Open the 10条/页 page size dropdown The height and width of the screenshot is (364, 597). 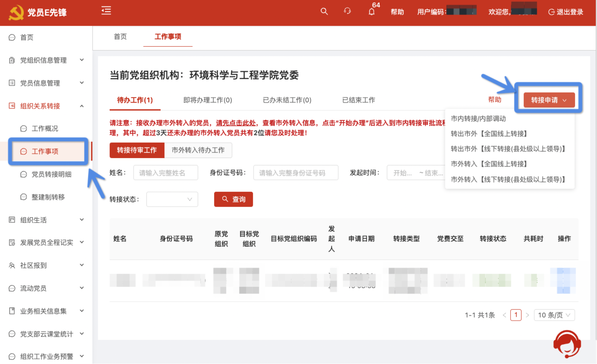click(554, 315)
